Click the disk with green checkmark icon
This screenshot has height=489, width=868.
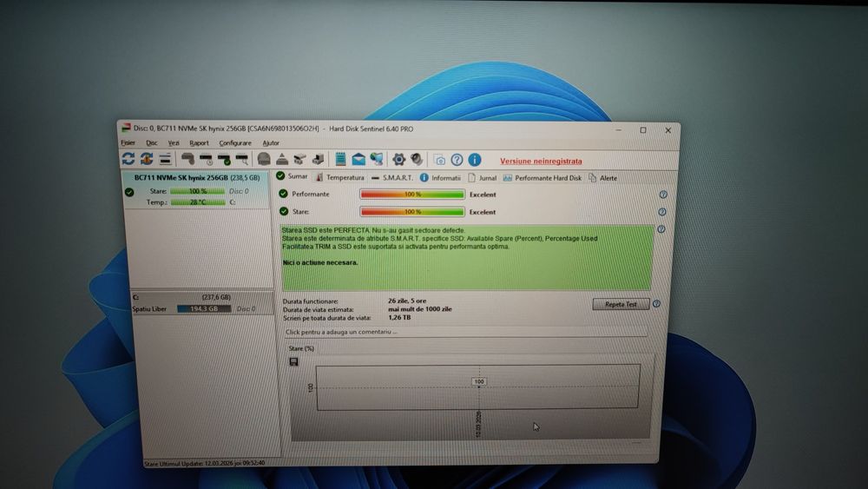coord(224,160)
